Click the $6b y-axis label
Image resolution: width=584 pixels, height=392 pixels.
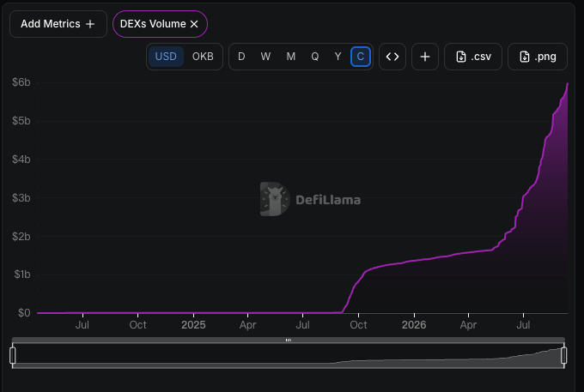(21, 82)
